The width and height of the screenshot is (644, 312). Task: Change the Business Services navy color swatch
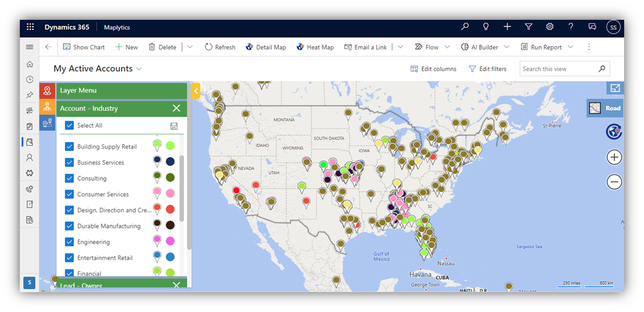[170, 162]
